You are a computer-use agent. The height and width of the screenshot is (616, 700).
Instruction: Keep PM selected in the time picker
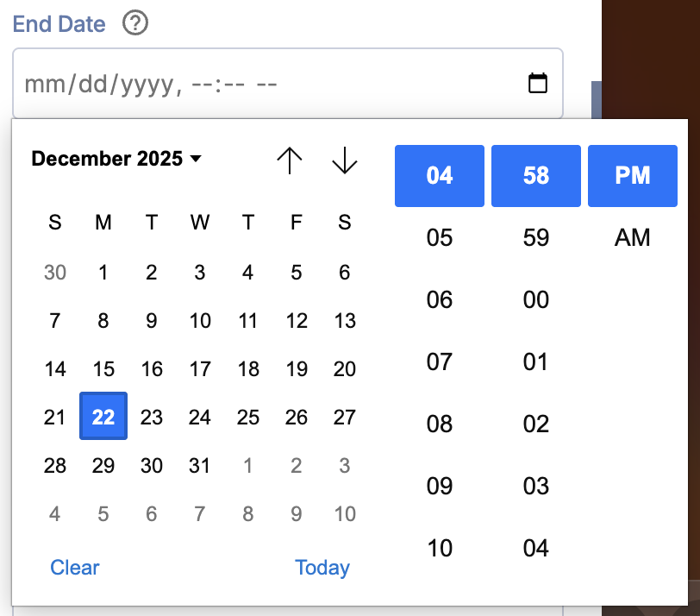coord(632,176)
